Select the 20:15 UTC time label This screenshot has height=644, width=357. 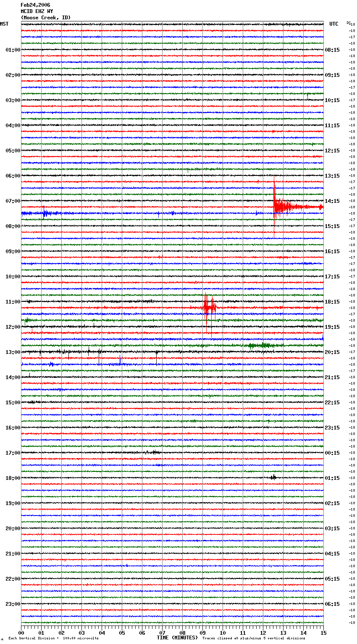[x=332, y=352]
